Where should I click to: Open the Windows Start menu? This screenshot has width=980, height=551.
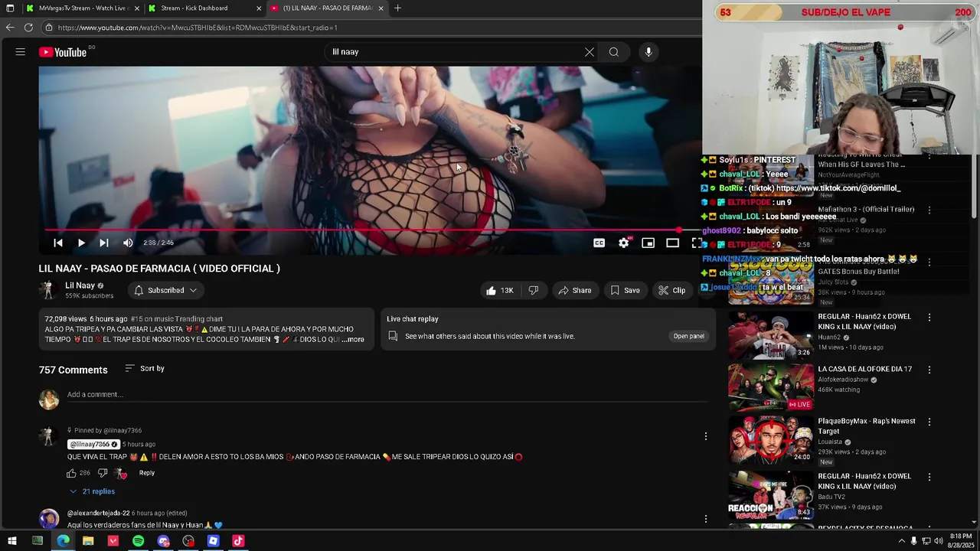(11, 541)
